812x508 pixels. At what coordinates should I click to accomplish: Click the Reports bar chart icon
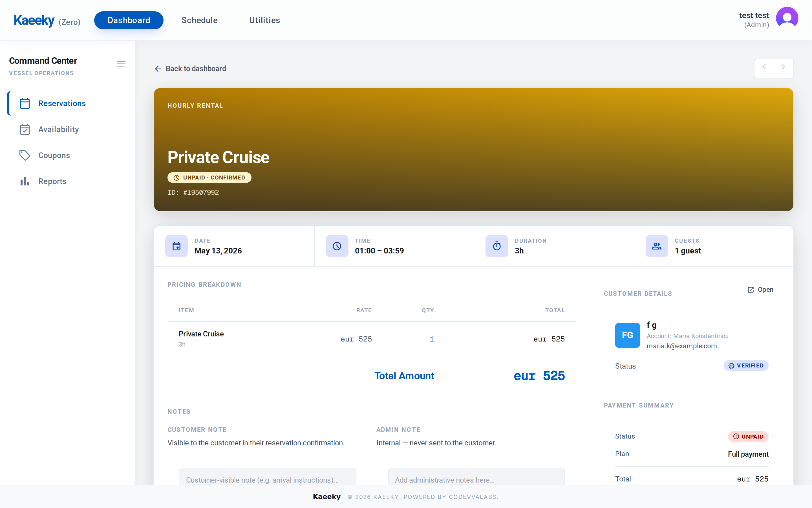(x=25, y=181)
